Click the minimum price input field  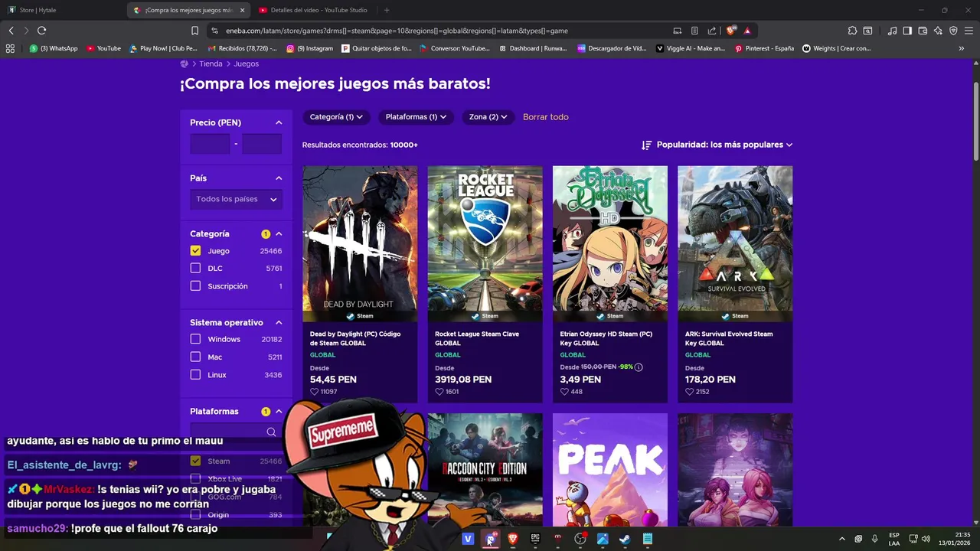point(210,144)
